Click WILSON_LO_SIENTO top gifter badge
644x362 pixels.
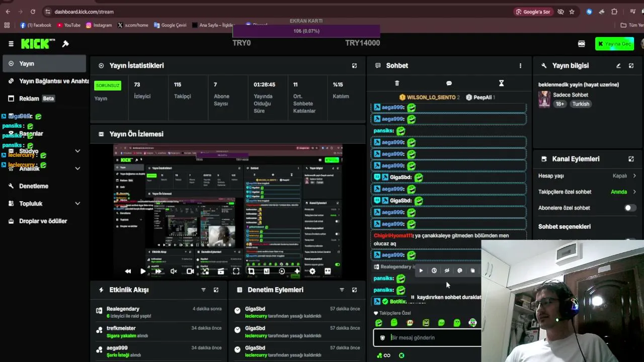[x=429, y=97]
